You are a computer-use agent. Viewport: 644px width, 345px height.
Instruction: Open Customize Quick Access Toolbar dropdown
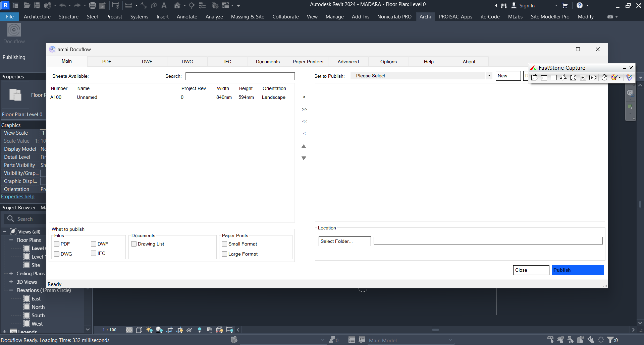(238, 5)
